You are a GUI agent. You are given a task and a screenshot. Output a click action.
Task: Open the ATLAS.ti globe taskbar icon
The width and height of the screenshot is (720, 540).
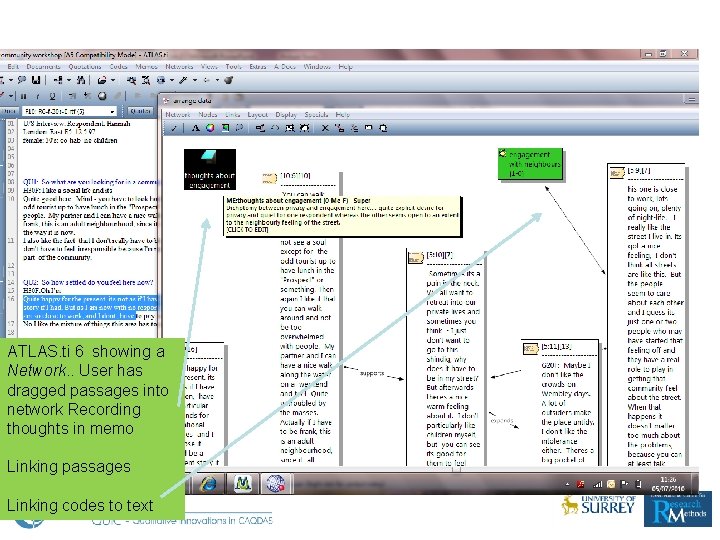point(276,484)
